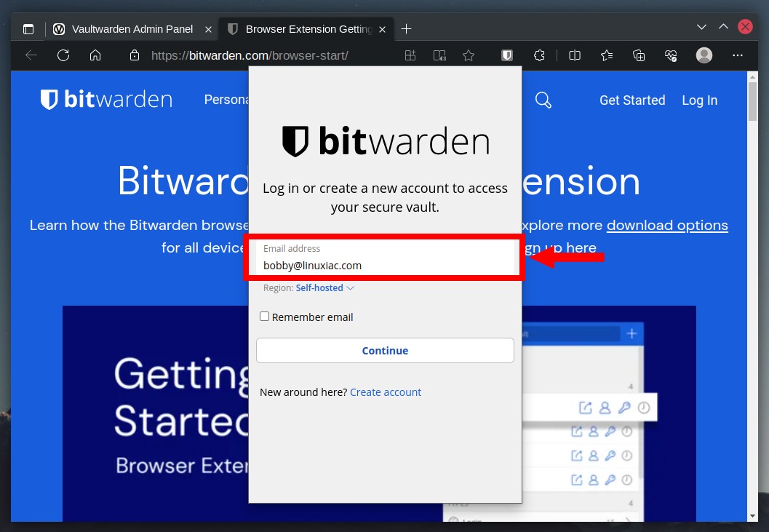Close the Vaultwarden Admin Panel tab
This screenshot has width=769, height=532.
tap(208, 29)
